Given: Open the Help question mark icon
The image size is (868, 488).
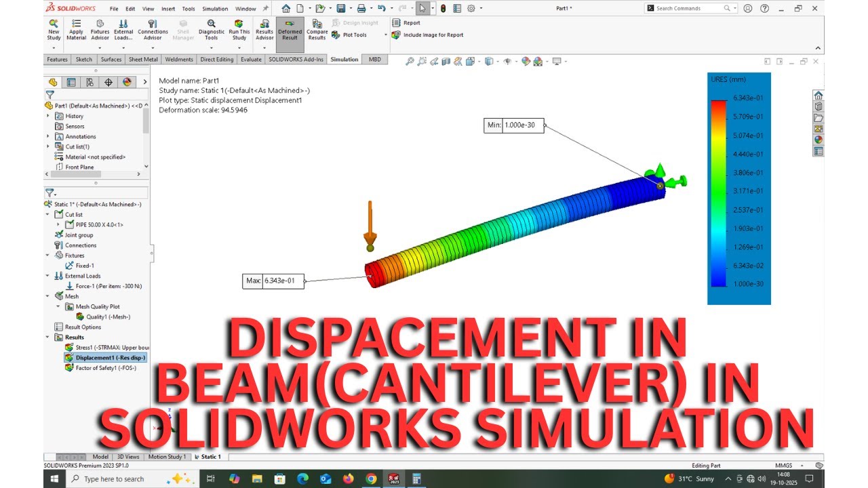Looking at the screenshot, I should [x=763, y=9].
